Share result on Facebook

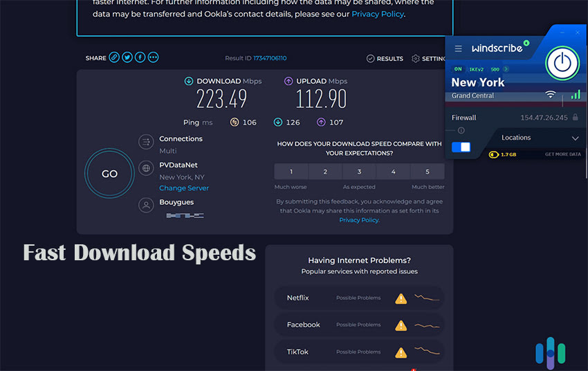click(140, 57)
